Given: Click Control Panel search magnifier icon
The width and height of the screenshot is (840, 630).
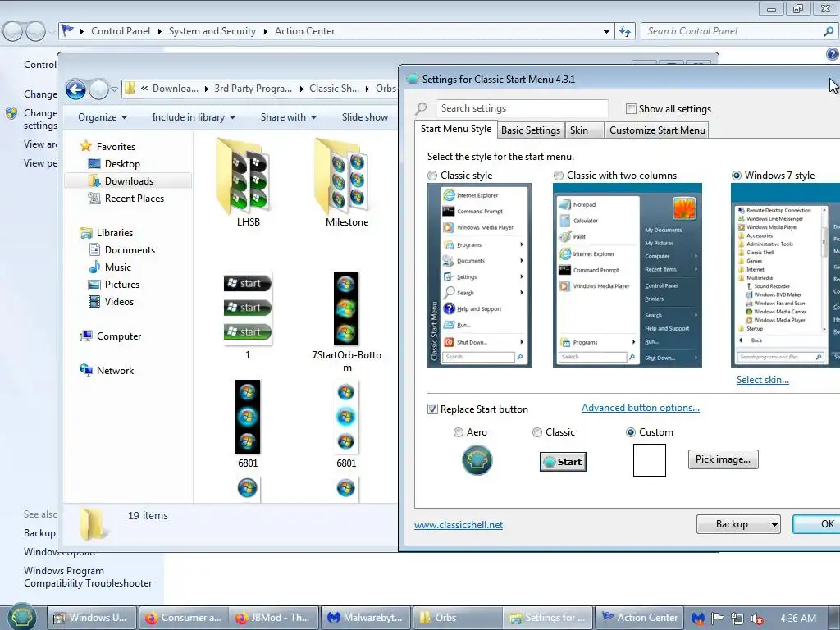Looking at the screenshot, I should 829,31.
